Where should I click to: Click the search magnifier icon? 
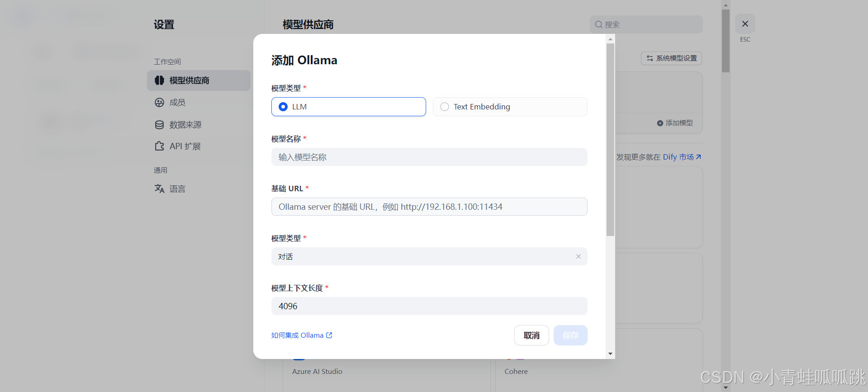(598, 24)
